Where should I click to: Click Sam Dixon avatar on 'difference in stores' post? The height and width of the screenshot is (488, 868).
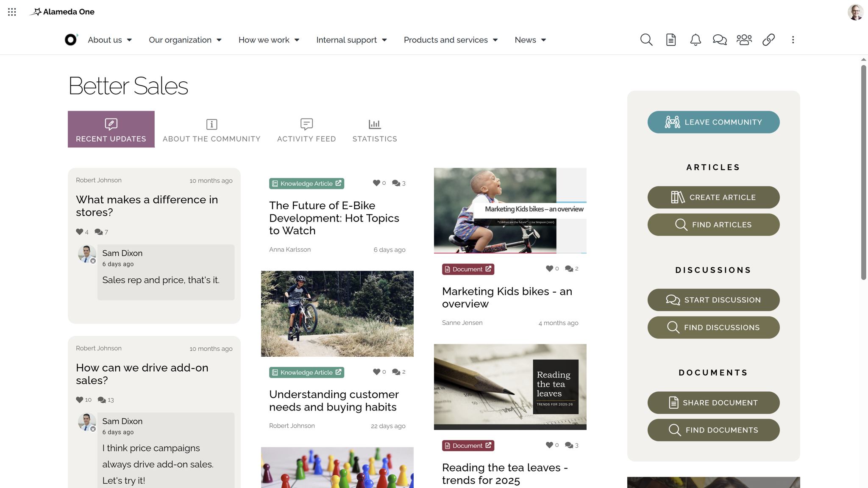coord(87,254)
